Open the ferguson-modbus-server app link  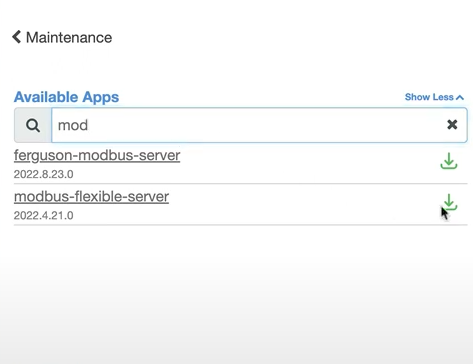(x=97, y=156)
